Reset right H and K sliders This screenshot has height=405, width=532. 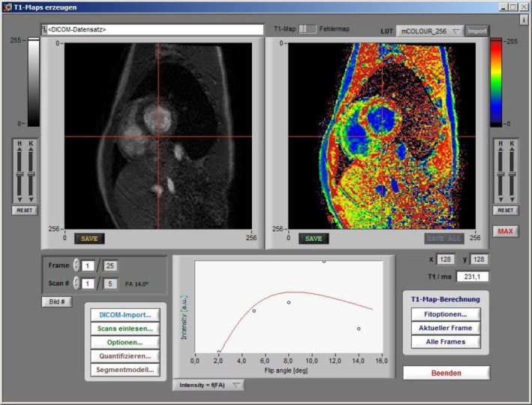pyautogui.click(x=506, y=210)
